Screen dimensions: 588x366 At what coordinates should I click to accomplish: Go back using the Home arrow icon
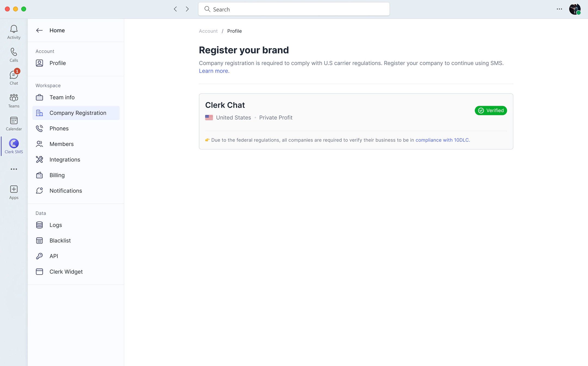click(x=39, y=30)
